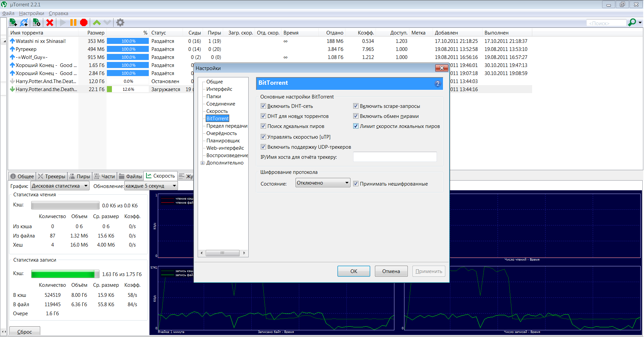Click the stopped arrow icon of Harry.Potter.And.The.Deat 12.0 Гб

click(12, 81)
